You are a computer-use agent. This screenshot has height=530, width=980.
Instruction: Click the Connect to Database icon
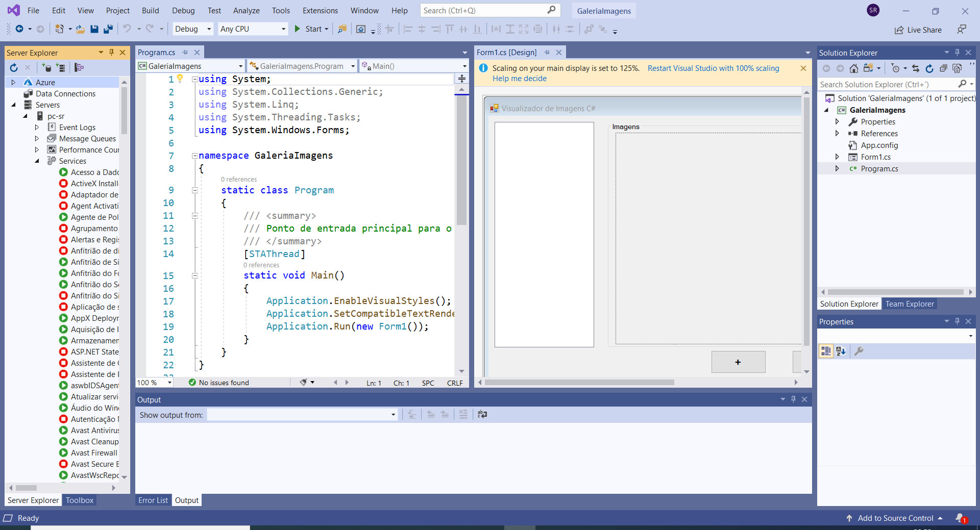point(46,67)
